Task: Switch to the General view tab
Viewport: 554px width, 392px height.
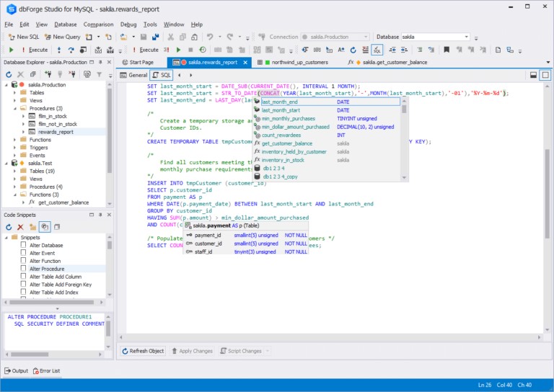Action: click(133, 75)
